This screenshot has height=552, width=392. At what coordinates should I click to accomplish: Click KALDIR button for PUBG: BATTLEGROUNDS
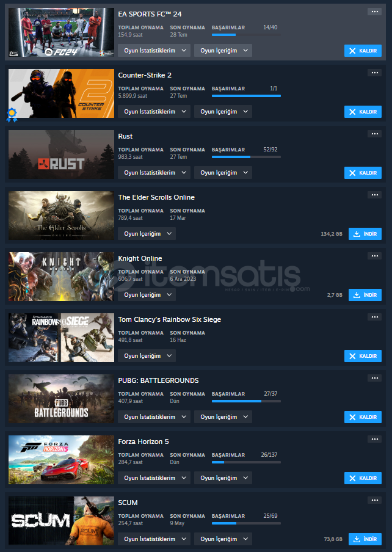[363, 417]
